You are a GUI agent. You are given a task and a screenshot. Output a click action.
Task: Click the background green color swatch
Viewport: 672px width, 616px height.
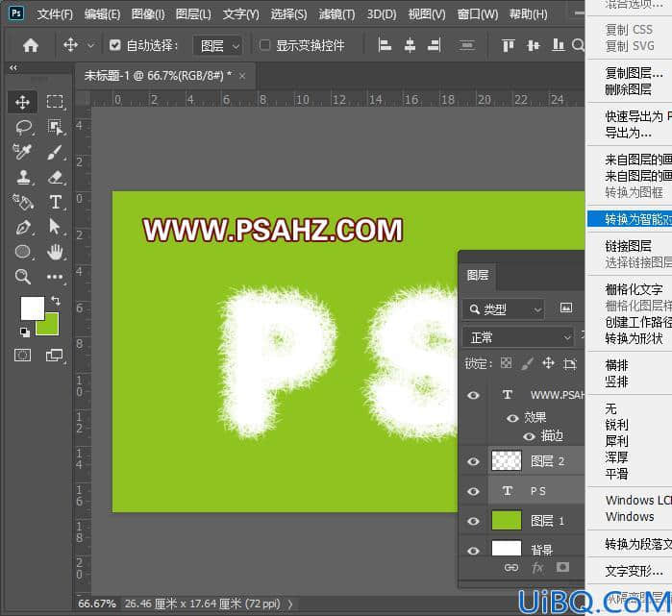(50, 327)
